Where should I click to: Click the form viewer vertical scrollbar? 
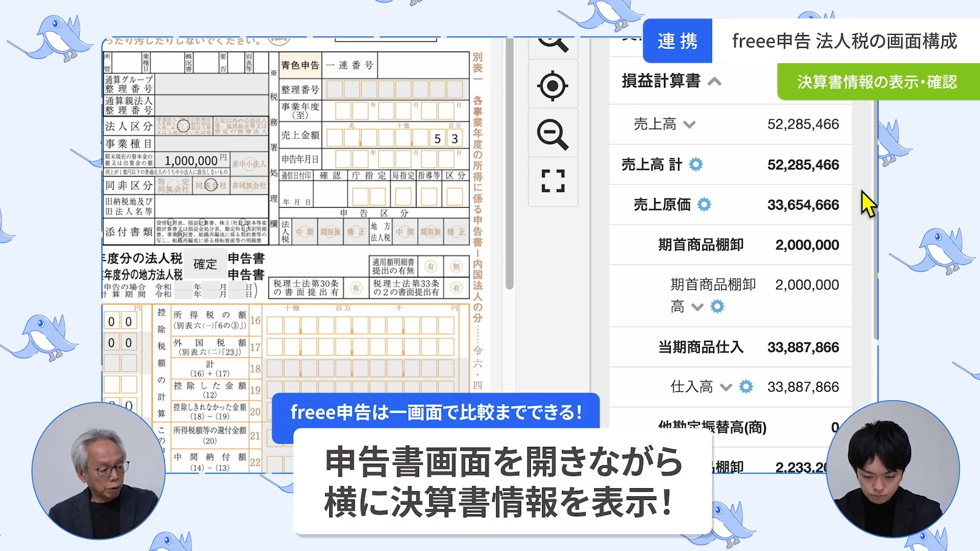point(509,163)
